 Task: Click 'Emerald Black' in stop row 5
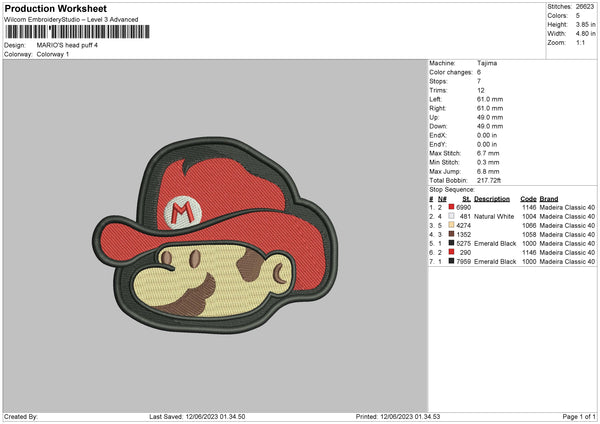(495, 243)
